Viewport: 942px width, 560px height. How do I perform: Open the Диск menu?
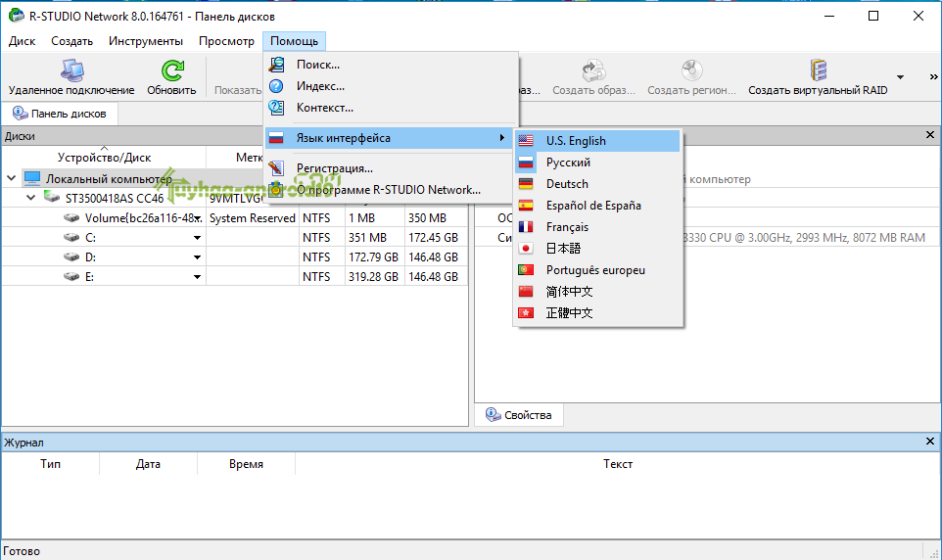tap(23, 41)
